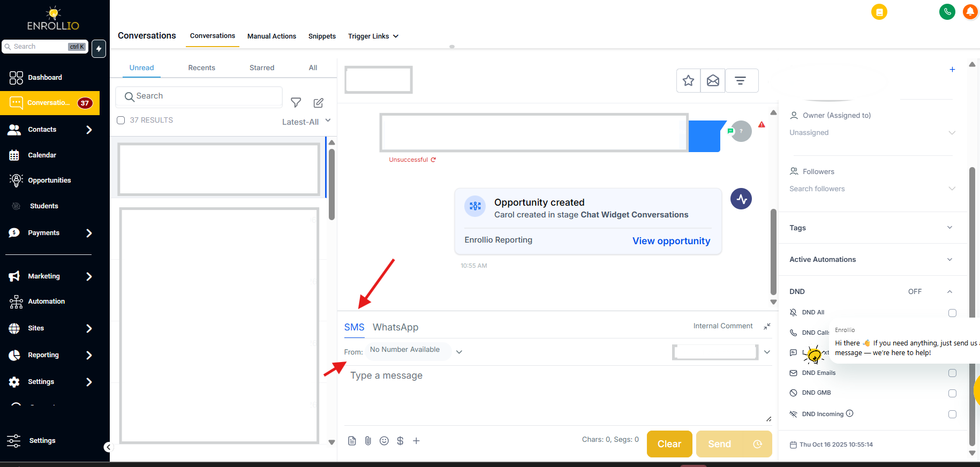The width and height of the screenshot is (980, 467).
Task: Mark conversation as unread using the envelope icon
Action: tap(713, 81)
